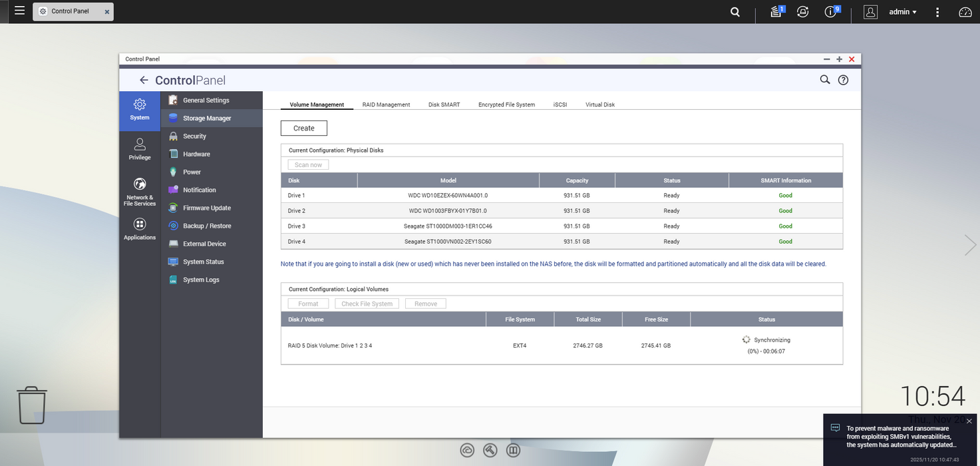Go to next desktop page arrow

coord(970,245)
